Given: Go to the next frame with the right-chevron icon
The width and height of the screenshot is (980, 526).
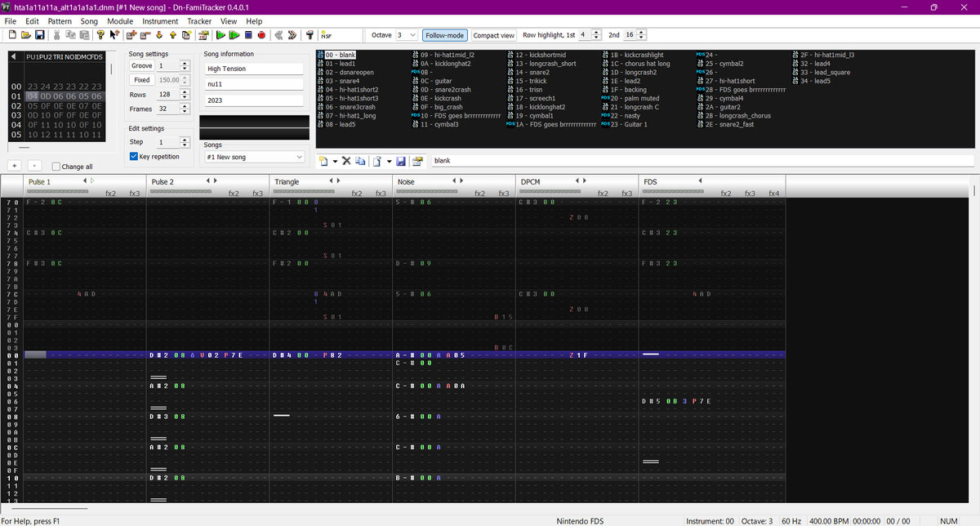Looking at the screenshot, I should (x=292, y=35).
